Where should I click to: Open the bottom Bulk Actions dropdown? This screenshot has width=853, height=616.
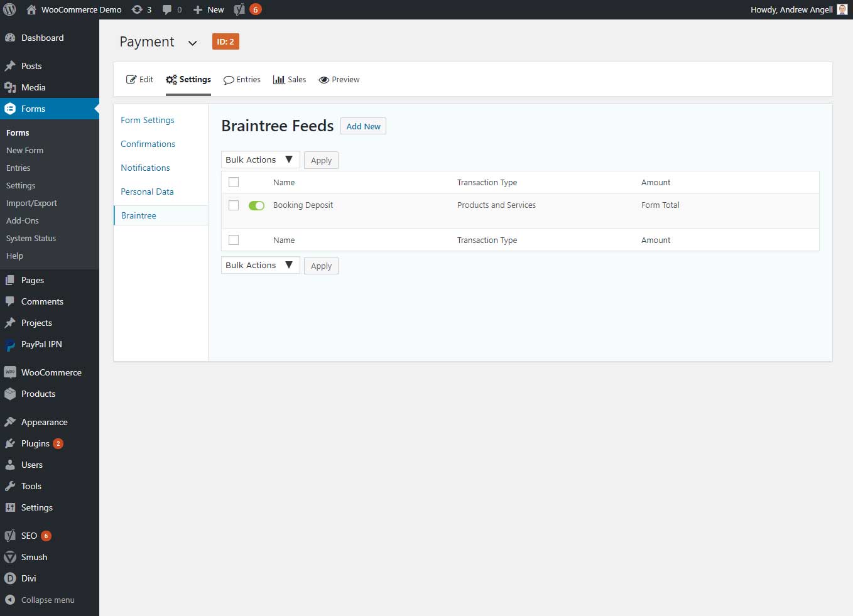pos(260,265)
